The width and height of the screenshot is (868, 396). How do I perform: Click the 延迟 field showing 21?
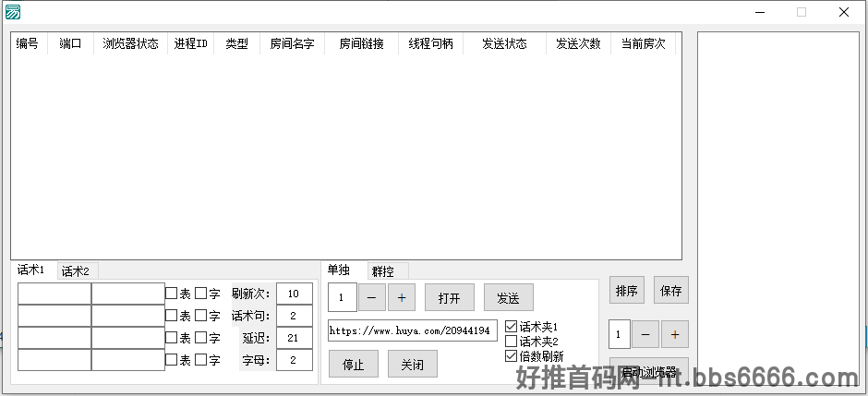(294, 338)
